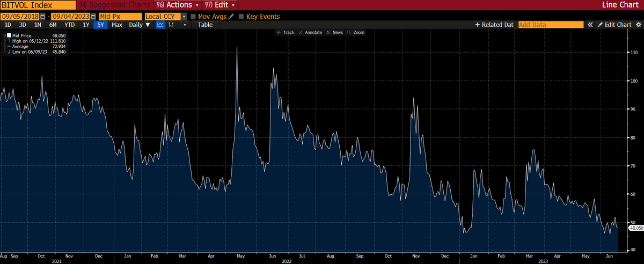Select the 1D range tab

(8, 25)
